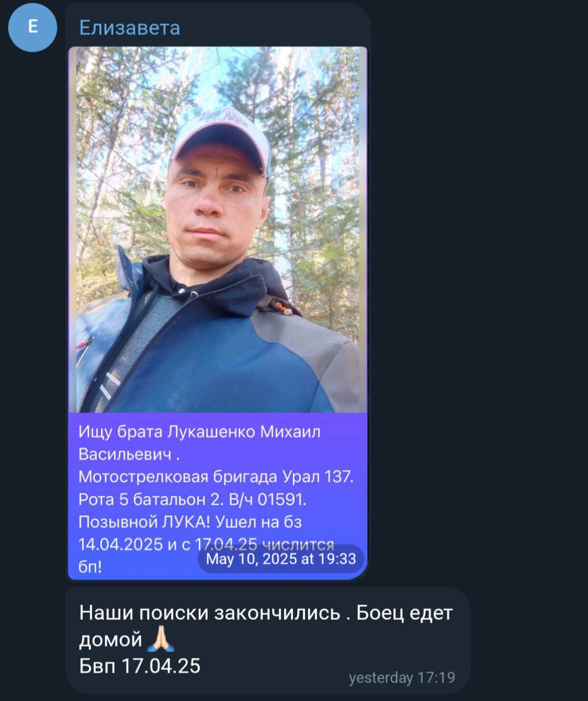The image size is (588, 701).
Task: Click "Ушел на бз" phrase in caption
Action: 259,522
